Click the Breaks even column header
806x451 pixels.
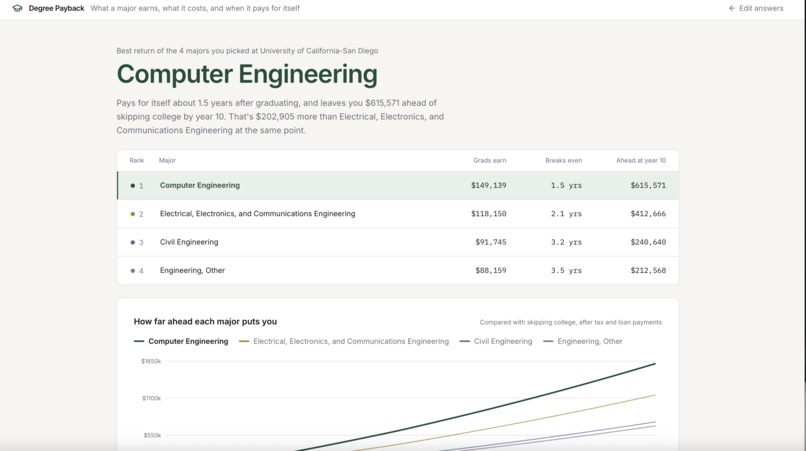pyautogui.click(x=563, y=160)
